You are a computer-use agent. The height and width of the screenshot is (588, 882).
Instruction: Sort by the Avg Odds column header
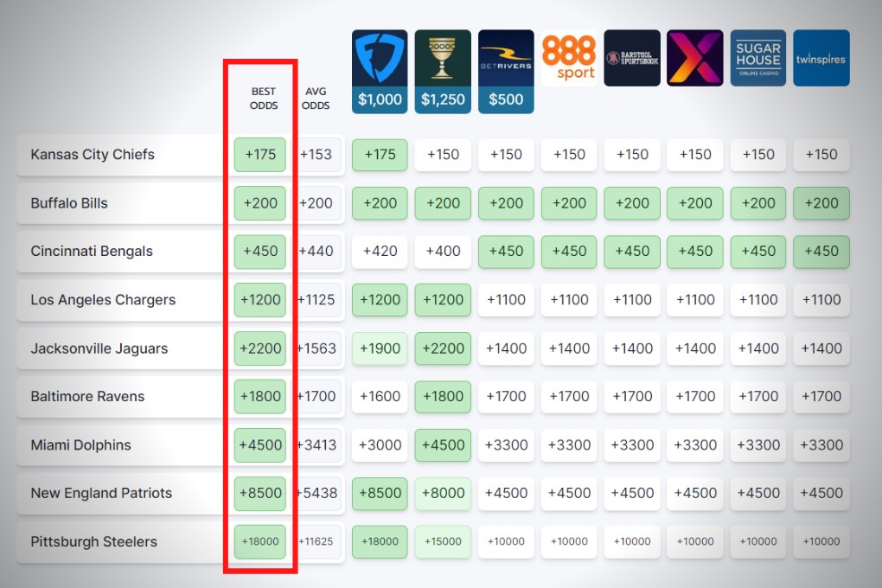pyautogui.click(x=316, y=99)
